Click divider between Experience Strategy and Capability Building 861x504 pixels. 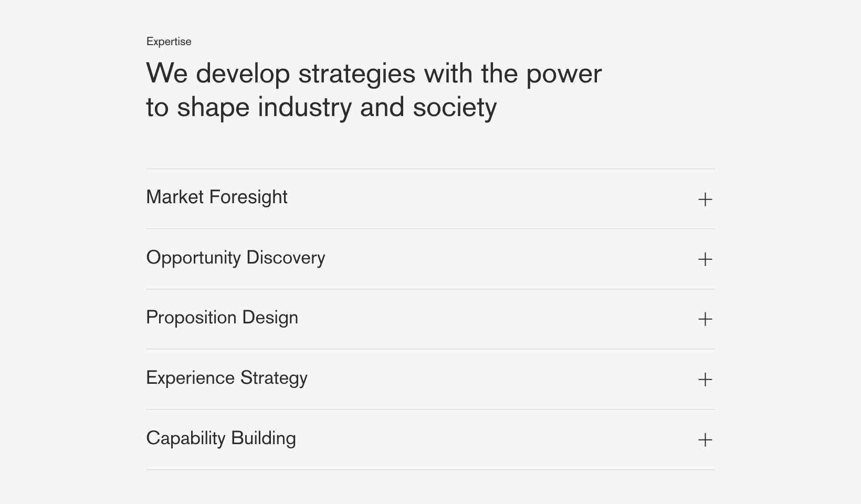(x=430, y=409)
